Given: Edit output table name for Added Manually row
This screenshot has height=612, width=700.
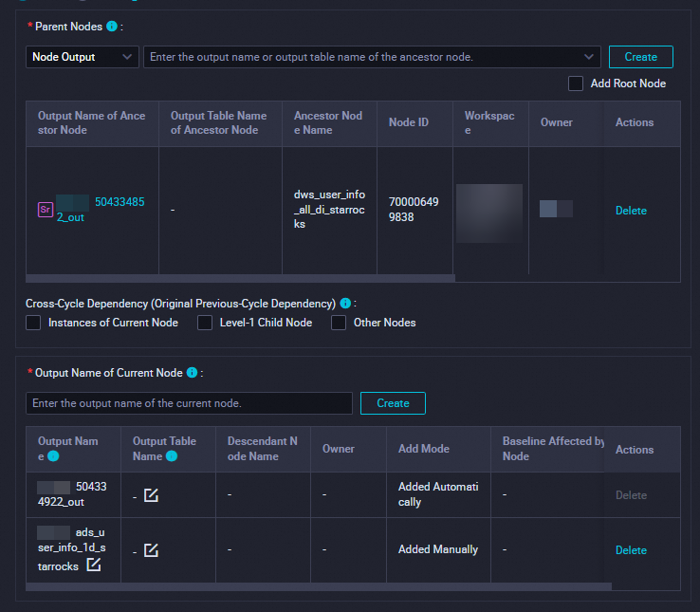Looking at the screenshot, I should [x=151, y=550].
